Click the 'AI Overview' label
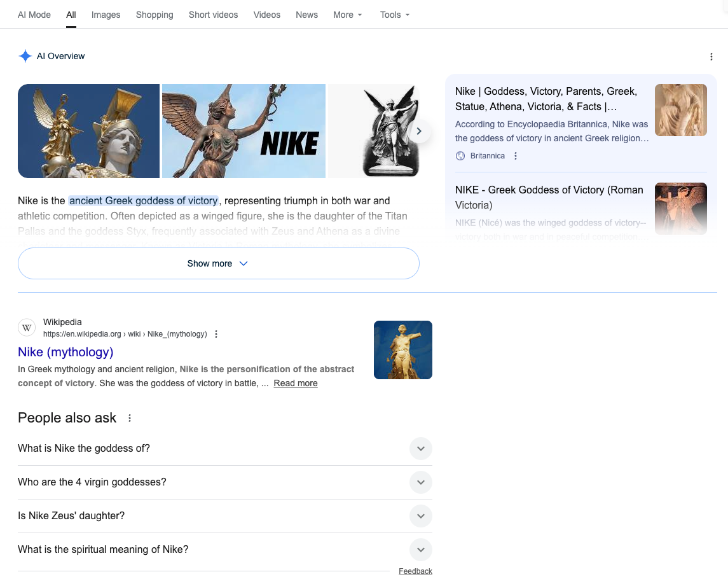Viewport: 728px width, 586px height. pos(61,56)
